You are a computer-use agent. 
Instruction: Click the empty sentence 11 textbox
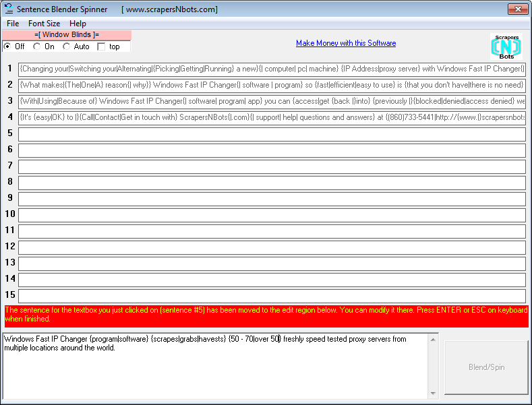coord(272,231)
